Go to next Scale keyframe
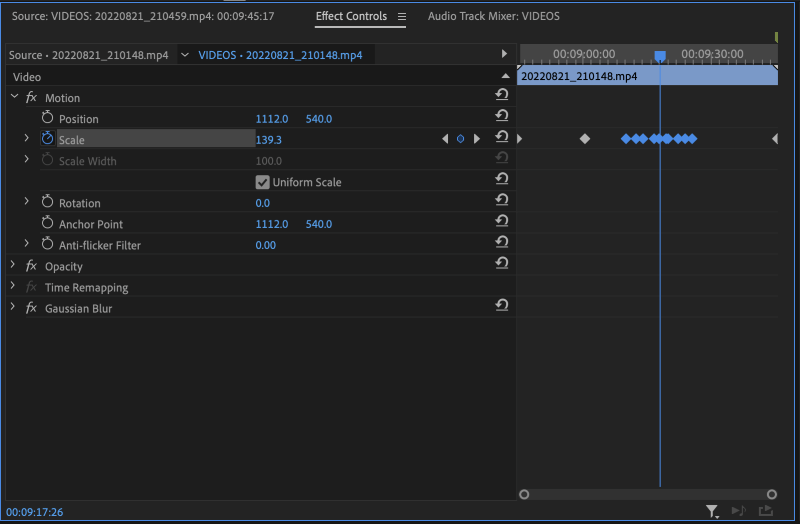 [x=477, y=139]
